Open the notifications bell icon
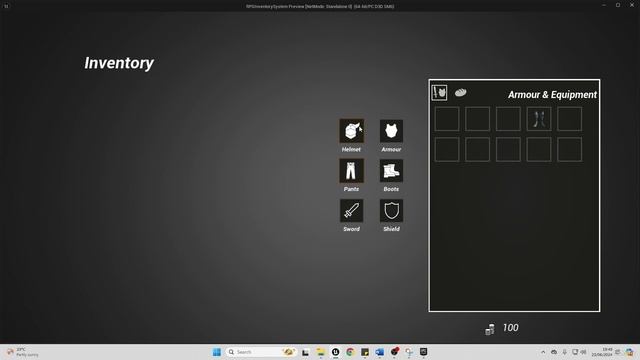Image resolution: width=640 pixels, height=360 pixels. coord(618,352)
